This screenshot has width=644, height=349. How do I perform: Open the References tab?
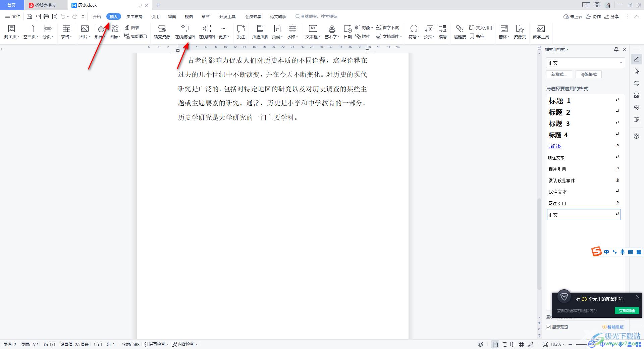(x=155, y=16)
